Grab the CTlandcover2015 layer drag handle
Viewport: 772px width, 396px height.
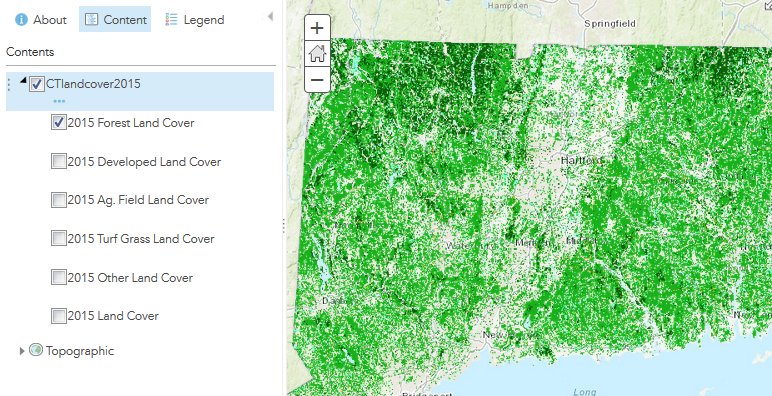[x=9, y=84]
